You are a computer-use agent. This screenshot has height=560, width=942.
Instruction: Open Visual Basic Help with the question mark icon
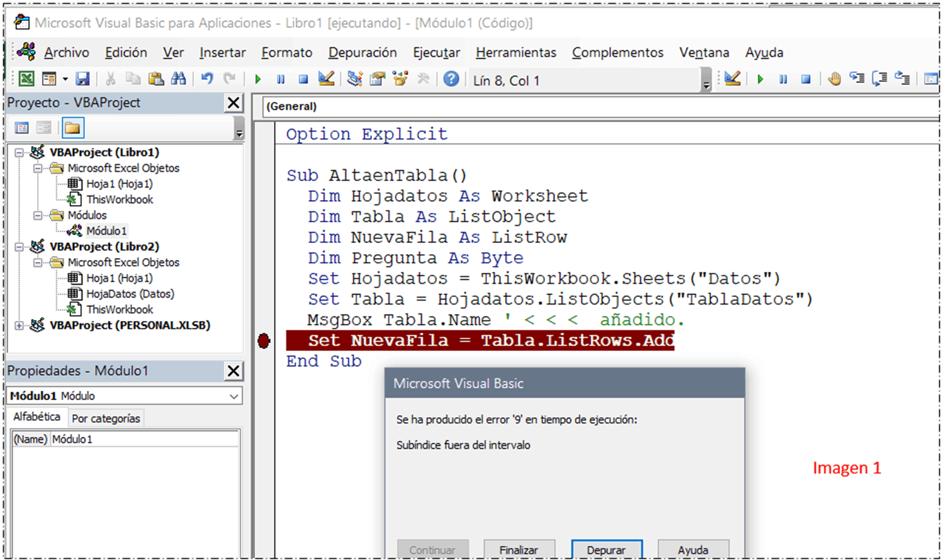tap(451, 79)
